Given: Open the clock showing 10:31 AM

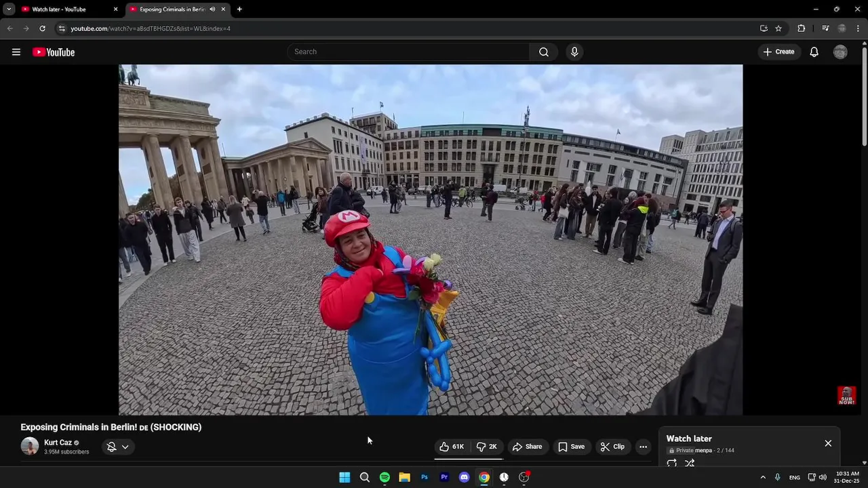Looking at the screenshot, I should click(848, 477).
